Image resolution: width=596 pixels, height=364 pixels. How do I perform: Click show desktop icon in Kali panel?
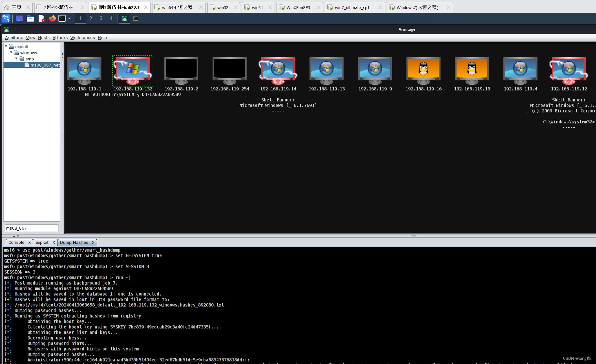coord(19,18)
